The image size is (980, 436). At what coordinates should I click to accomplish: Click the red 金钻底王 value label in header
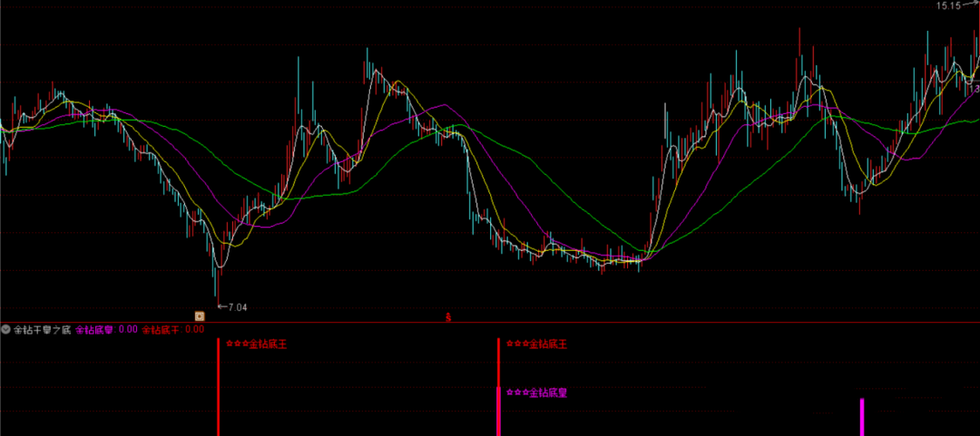coord(173,330)
